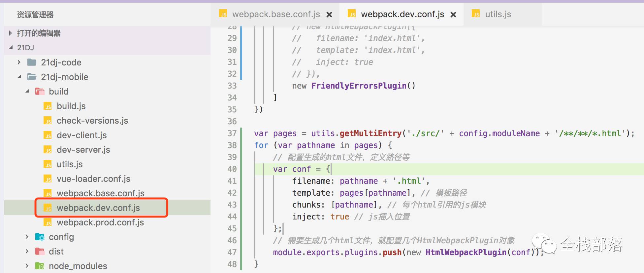The image size is (644, 273).
Task: Close the webpack.dev.conf.js tab
Action: (x=453, y=15)
